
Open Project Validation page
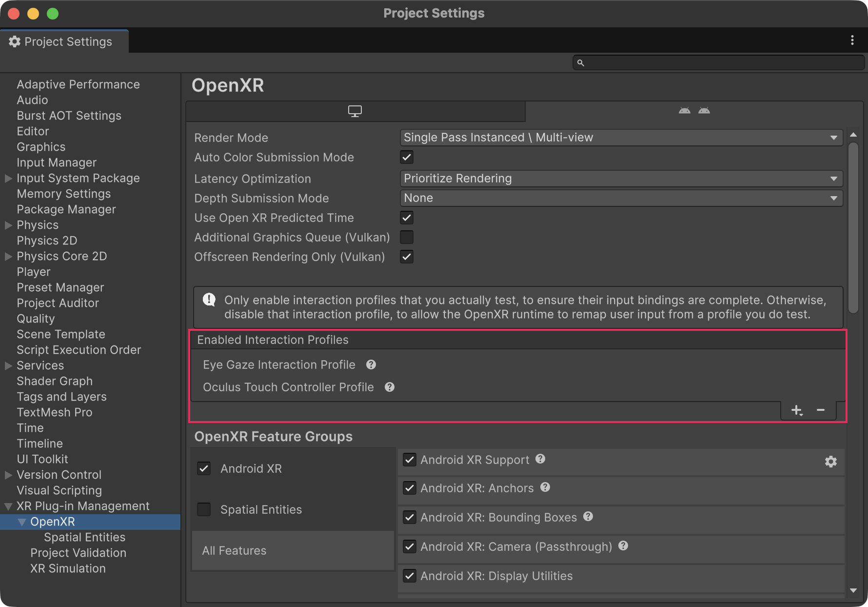pos(78,553)
